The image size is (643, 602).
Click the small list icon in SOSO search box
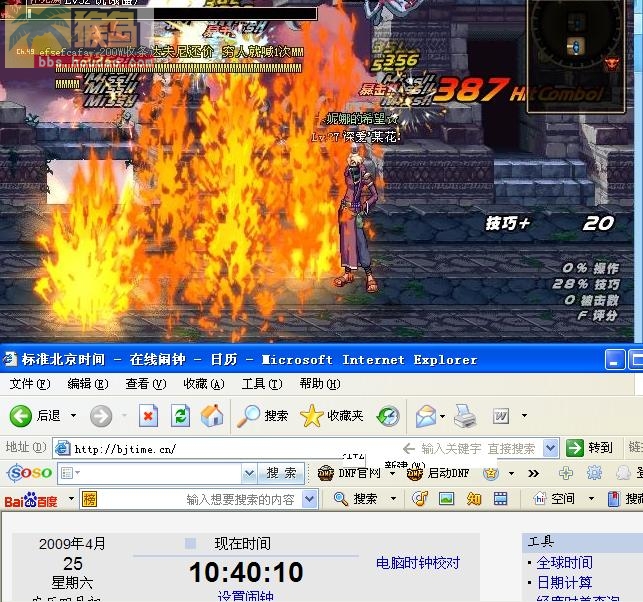click(66, 473)
